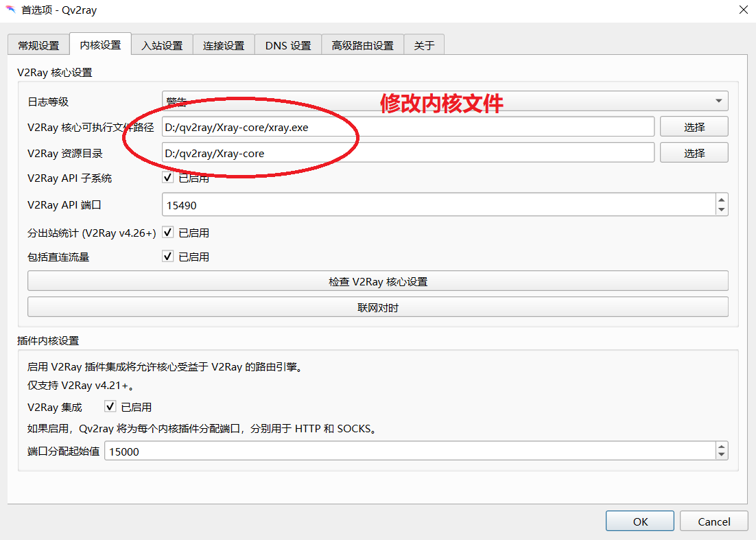Open the 入站设置 tab
Image resolution: width=756 pixels, height=540 pixels.
[x=162, y=45]
